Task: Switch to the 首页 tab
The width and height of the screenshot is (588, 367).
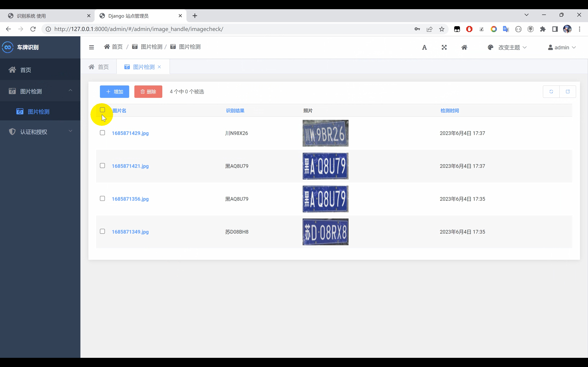Action: (99, 67)
